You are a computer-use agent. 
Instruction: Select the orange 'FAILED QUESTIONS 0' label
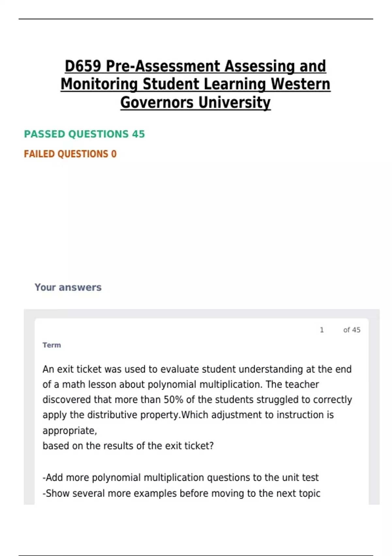tap(70, 154)
